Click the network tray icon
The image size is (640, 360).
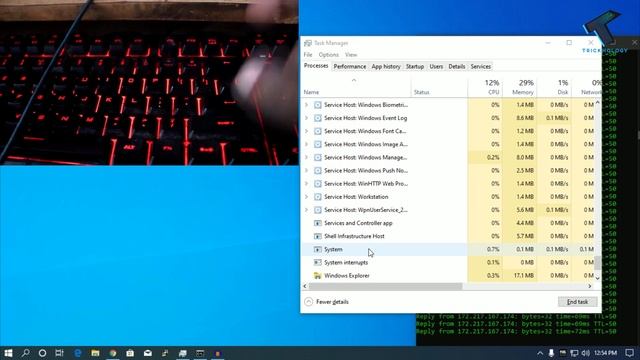pos(574,353)
